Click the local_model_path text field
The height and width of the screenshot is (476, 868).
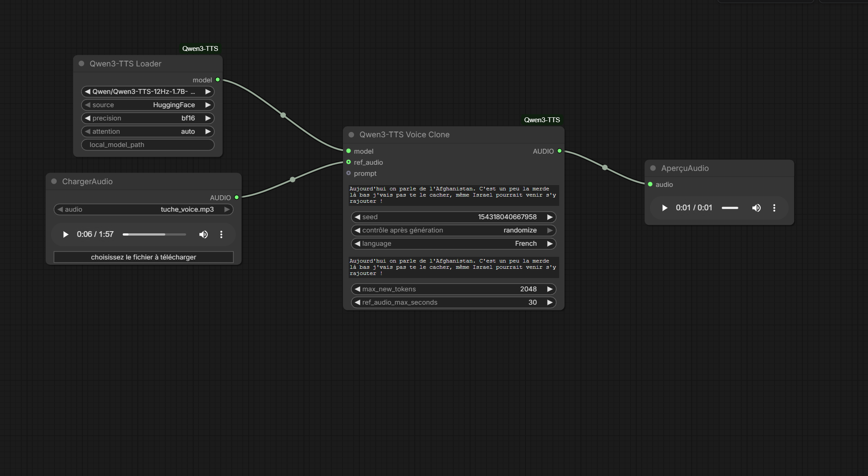point(148,145)
